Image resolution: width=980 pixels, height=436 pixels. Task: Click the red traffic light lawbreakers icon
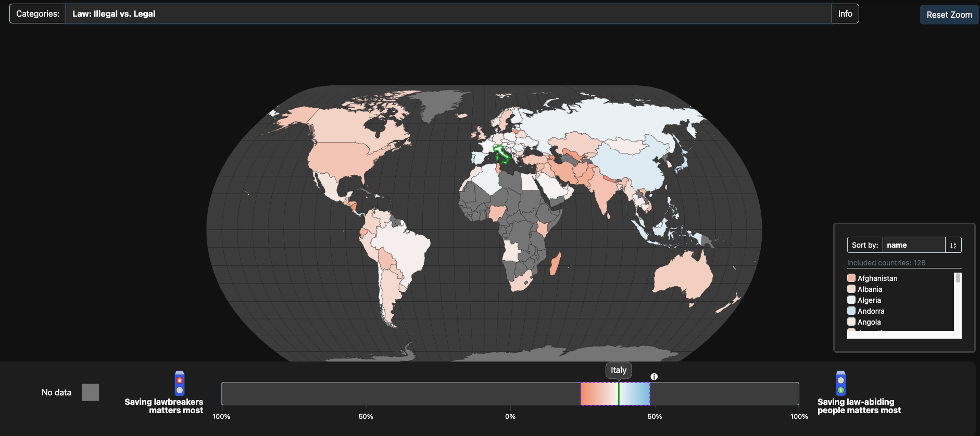[x=180, y=383]
